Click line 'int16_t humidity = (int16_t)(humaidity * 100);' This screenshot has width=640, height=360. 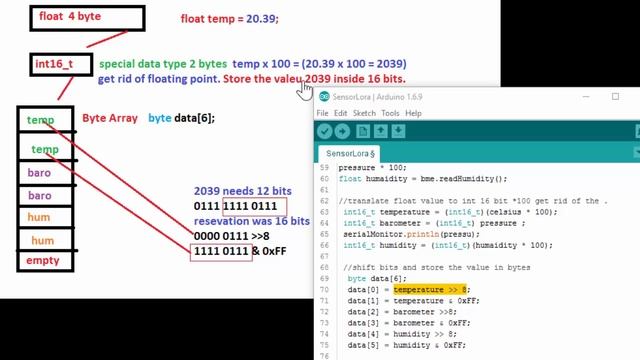point(448,245)
